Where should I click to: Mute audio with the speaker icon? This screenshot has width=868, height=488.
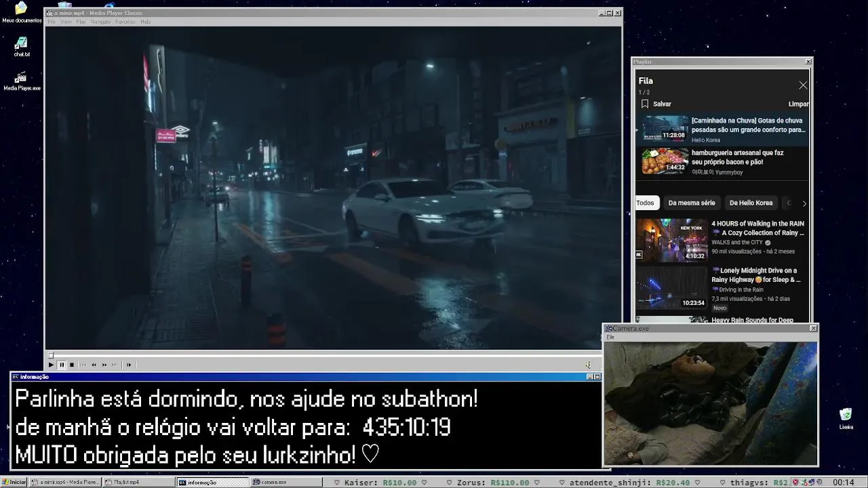coord(588,365)
